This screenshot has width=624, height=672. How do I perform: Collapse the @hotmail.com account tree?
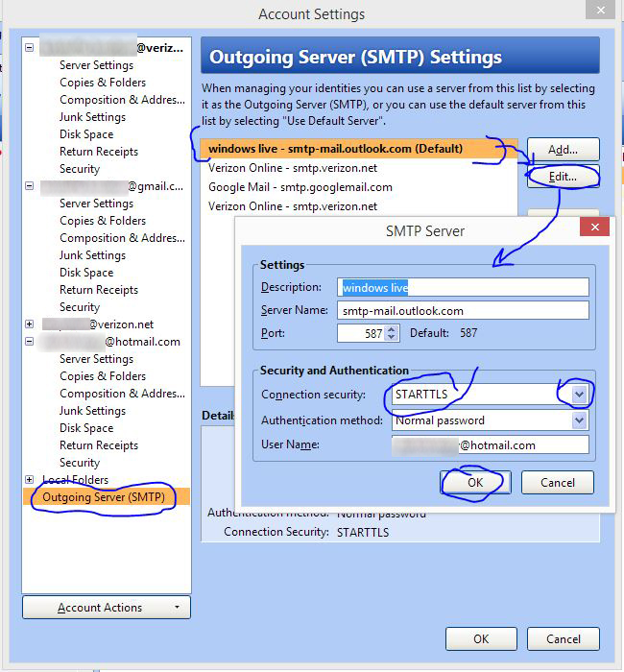pos(29,342)
